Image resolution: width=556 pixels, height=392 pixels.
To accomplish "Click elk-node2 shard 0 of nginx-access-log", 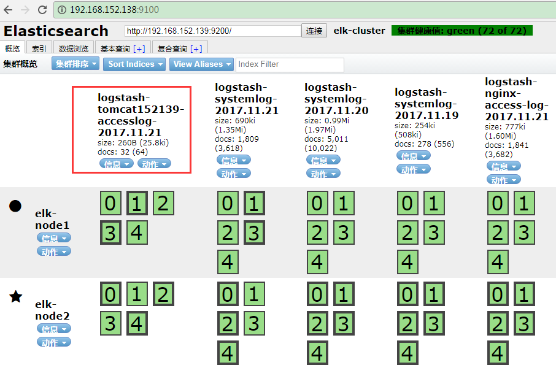I will [498, 294].
